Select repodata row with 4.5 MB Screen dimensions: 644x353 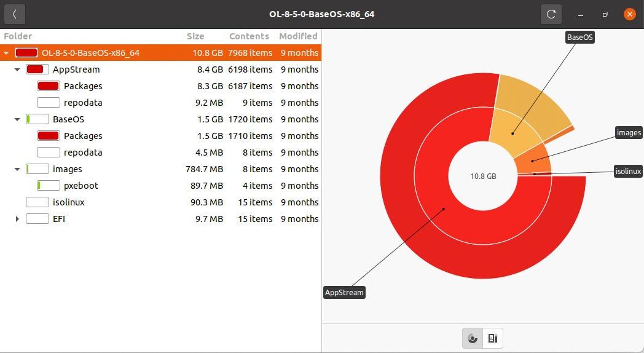click(160, 153)
